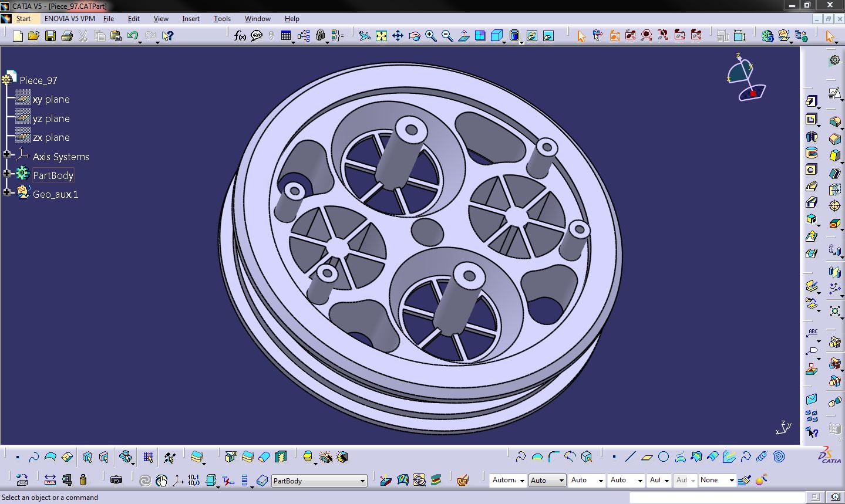Click the Open file folder icon

click(34, 36)
